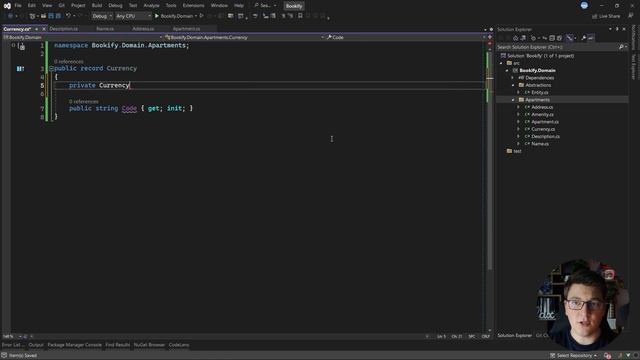Image resolution: width=640 pixels, height=360 pixels.
Task: Open the Output panel tab
Action: click(x=36, y=345)
